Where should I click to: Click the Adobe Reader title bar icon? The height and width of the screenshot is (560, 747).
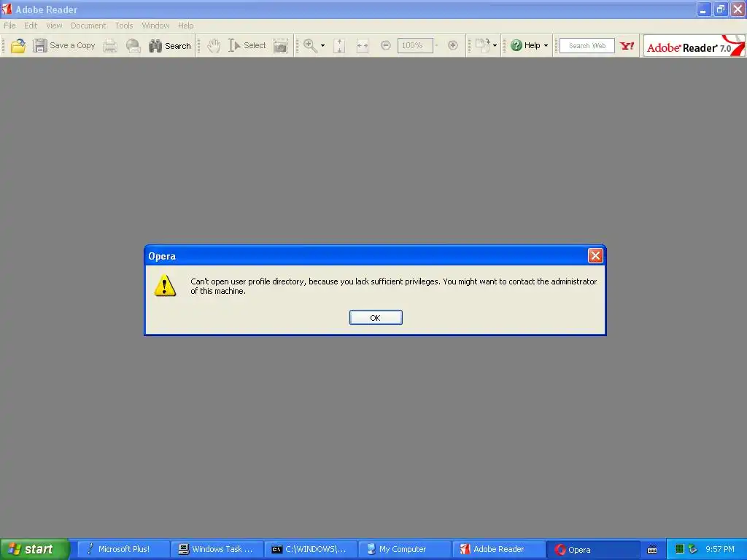(7, 9)
